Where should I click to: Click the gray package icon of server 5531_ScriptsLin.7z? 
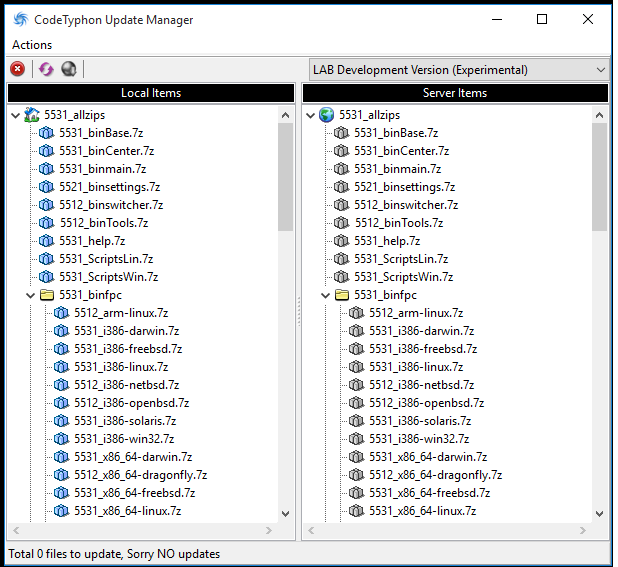[x=341, y=259]
